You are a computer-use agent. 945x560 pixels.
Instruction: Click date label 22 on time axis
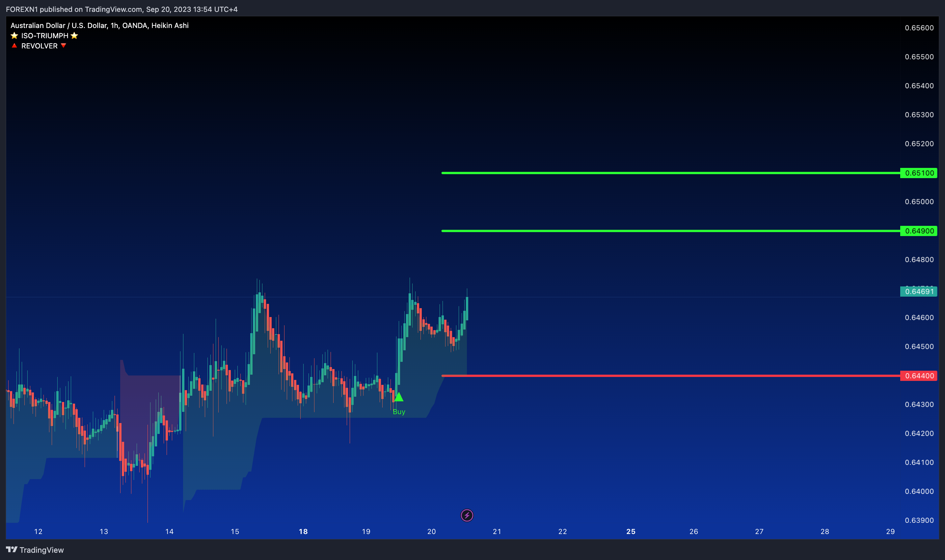(x=562, y=531)
